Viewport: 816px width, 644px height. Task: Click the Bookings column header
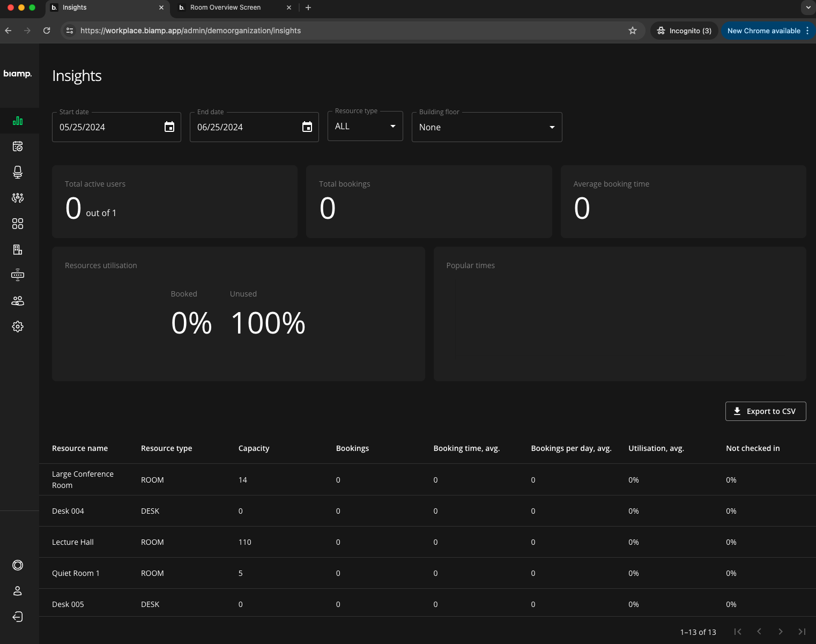tap(352, 448)
